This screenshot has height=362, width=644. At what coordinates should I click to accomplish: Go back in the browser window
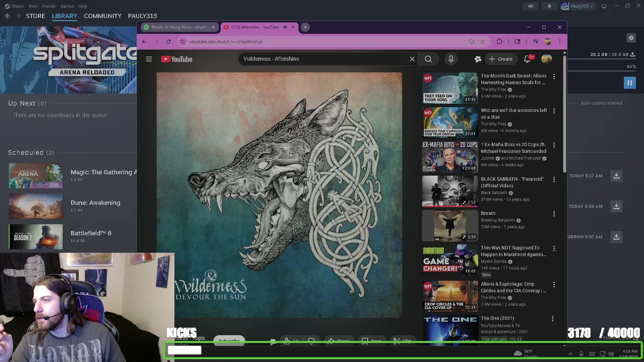[144, 42]
